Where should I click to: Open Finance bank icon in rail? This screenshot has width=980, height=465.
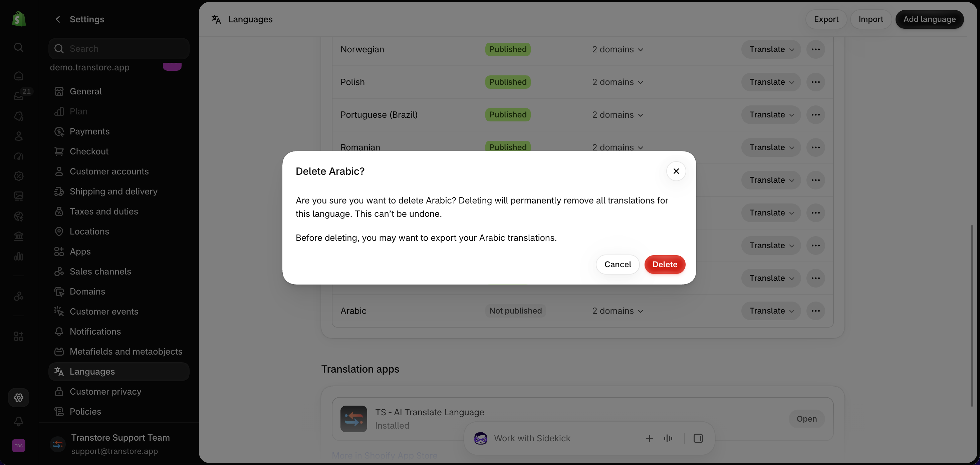click(x=19, y=237)
